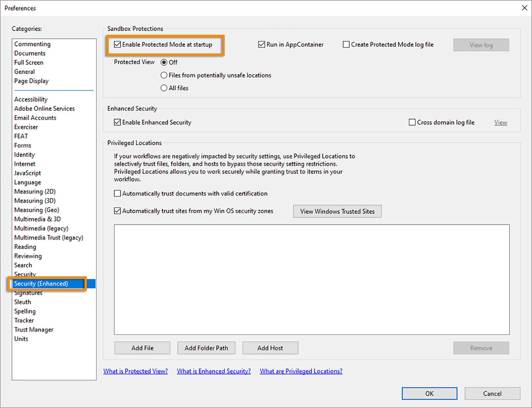The width and height of the screenshot is (532, 408).
Task: Enable Cross domain log file logging
Action: pyautogui.click(x=412, y=122)
